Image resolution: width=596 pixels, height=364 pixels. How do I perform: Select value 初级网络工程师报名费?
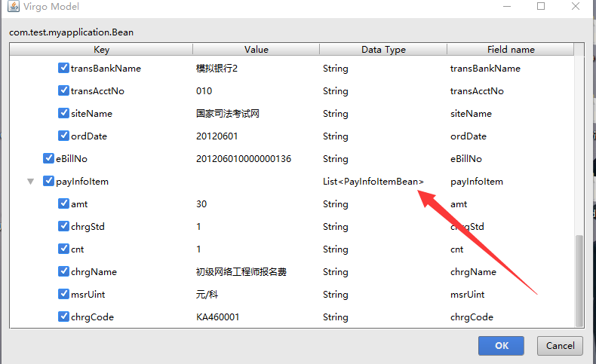coord(241,272)
